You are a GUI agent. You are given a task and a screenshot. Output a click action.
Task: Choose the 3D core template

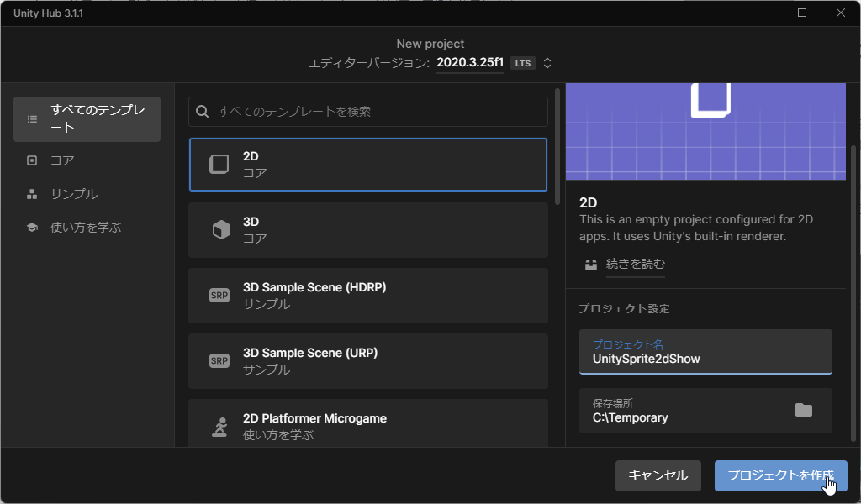coord(368,230)
